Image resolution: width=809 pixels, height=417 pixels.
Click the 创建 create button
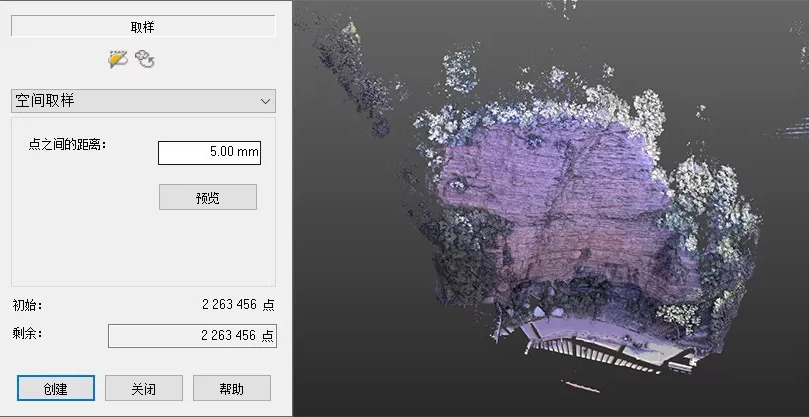click(x=56, y=388)
